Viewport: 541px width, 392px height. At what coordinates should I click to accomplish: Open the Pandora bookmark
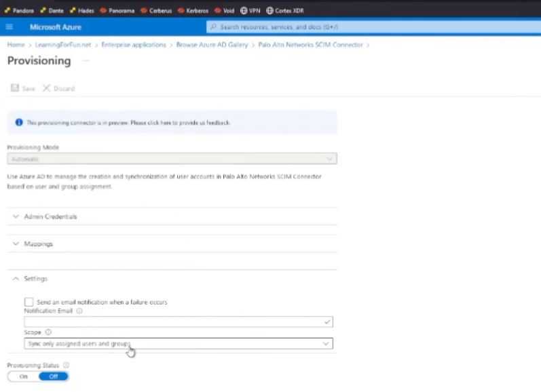[x=19, y=11]
